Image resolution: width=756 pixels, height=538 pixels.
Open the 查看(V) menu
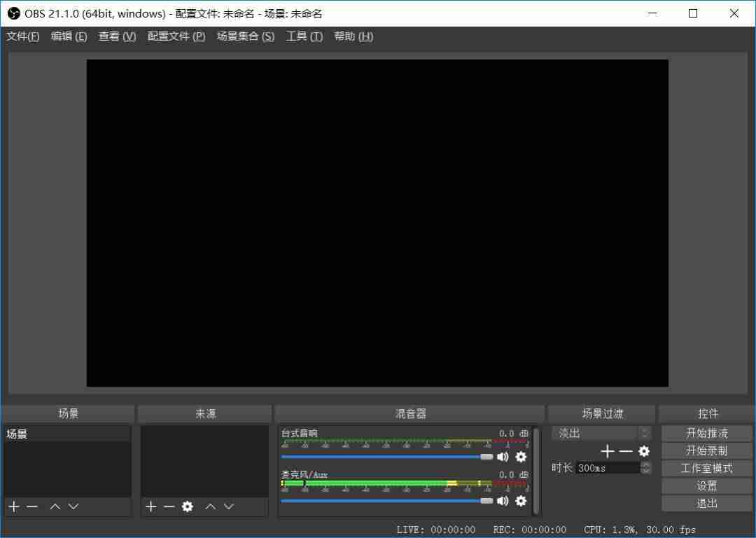pos(117,36)
